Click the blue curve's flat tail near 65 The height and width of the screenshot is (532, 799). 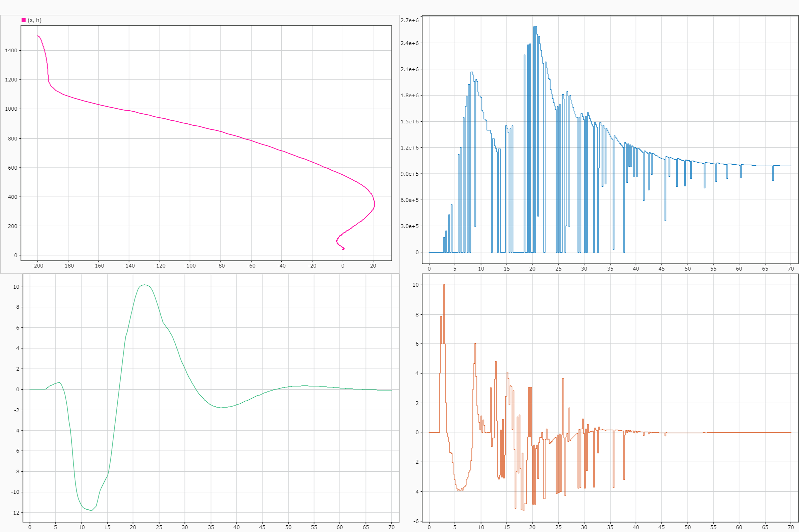click(765, 166)
